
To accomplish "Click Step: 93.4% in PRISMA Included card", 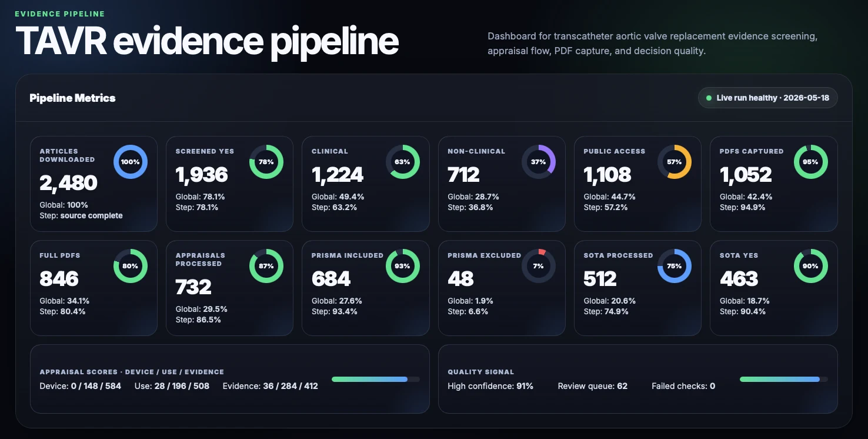I will click(x=335, y=312).
